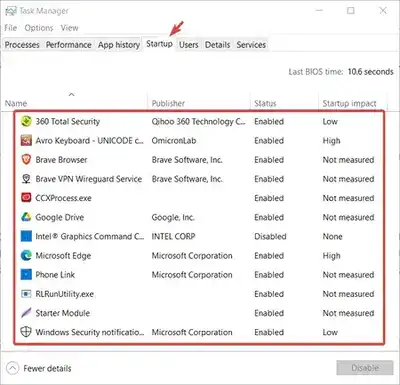
Task: Select the Brave Browser entry name
Action: coord(61,160)
